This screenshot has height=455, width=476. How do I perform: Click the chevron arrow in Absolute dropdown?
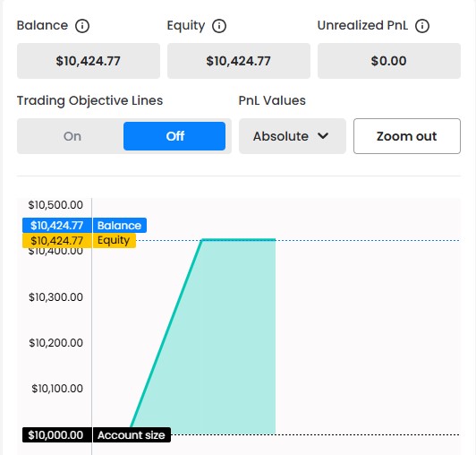click(x=323, y=136)
